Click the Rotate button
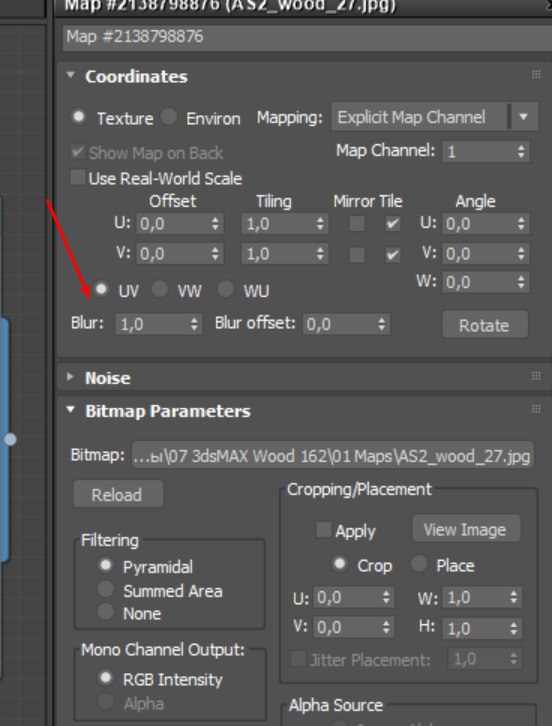Viewport: 552px width, 726px height. (x=484, y=325)
